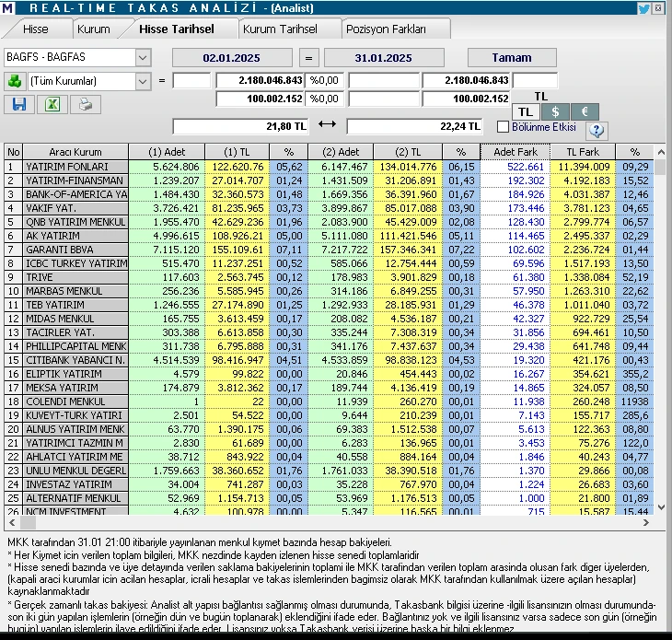Open the Hisse tab
This screenshot has height=640, width=672.
point(36,29)
